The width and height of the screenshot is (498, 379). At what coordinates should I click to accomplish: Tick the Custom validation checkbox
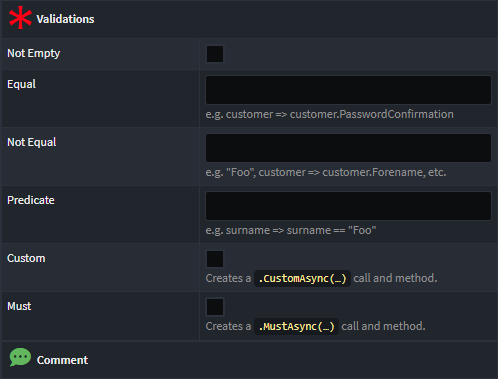tap(215, 259)
